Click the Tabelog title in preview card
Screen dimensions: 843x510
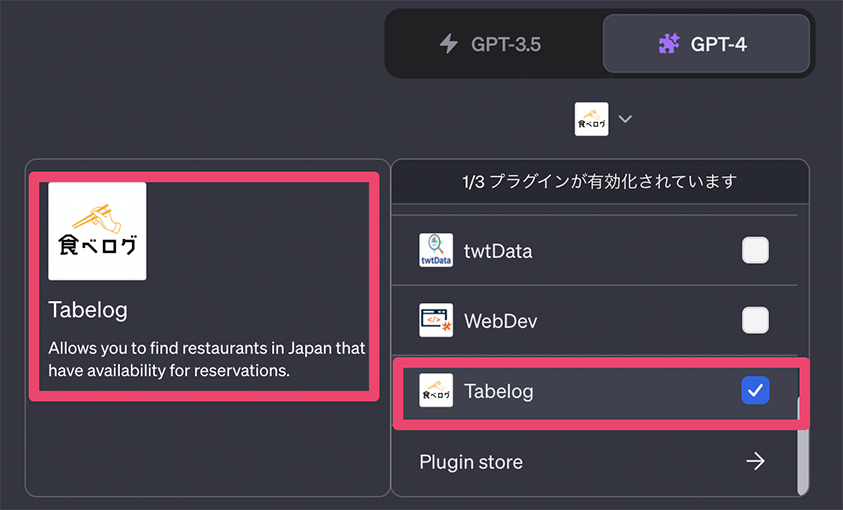point(88,310)
